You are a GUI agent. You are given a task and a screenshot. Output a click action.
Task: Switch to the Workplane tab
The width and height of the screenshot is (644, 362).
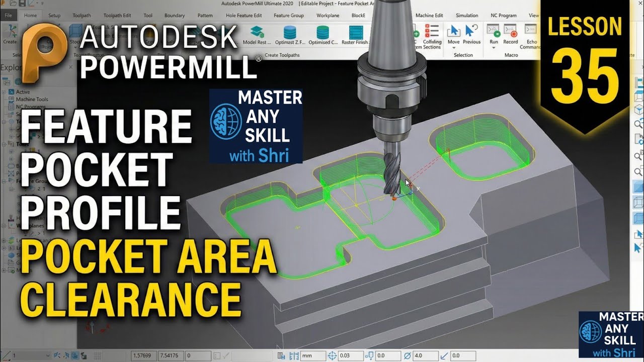click(x=328, y=16)
